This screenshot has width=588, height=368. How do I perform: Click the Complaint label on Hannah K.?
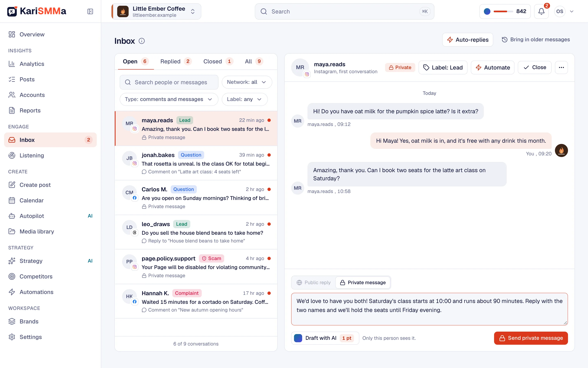(187, 293)
